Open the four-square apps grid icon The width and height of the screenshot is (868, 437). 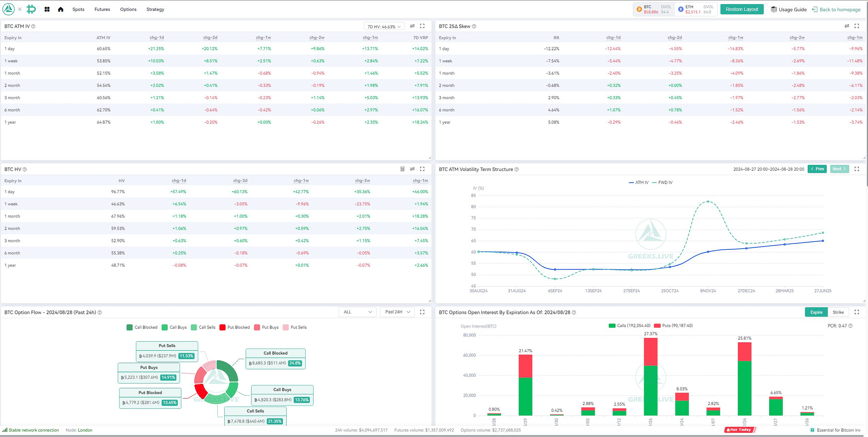coord(47,9)
